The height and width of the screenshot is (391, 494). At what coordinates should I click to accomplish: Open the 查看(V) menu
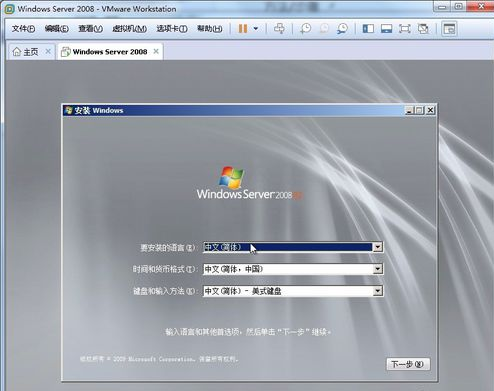coord(90,29)
